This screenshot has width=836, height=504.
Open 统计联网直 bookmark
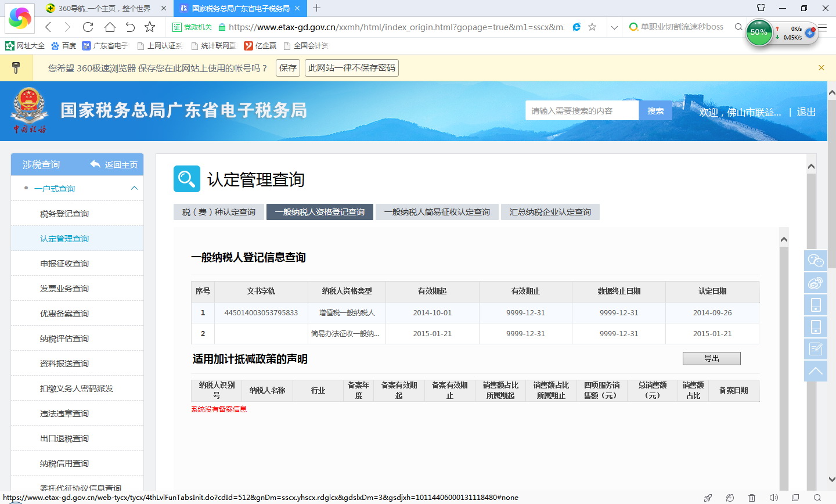(213, 45)
